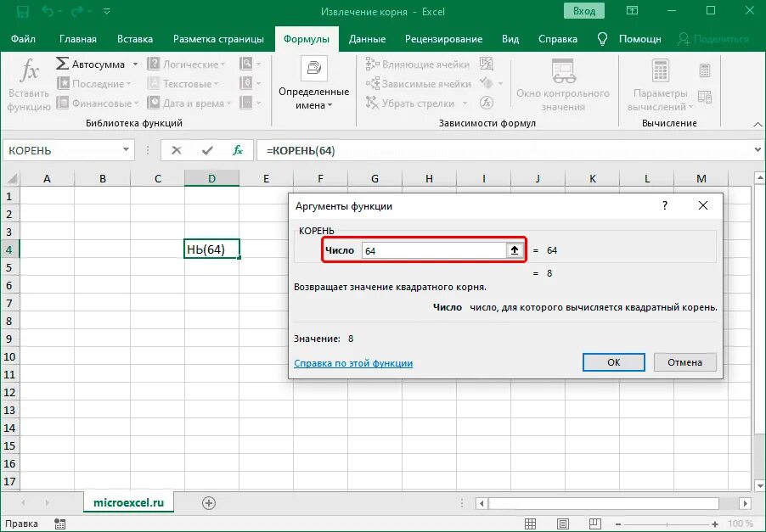This screenshot has height=532, width=766.
Task: Open the Файл tab
Action: click(x=23, y=38)
